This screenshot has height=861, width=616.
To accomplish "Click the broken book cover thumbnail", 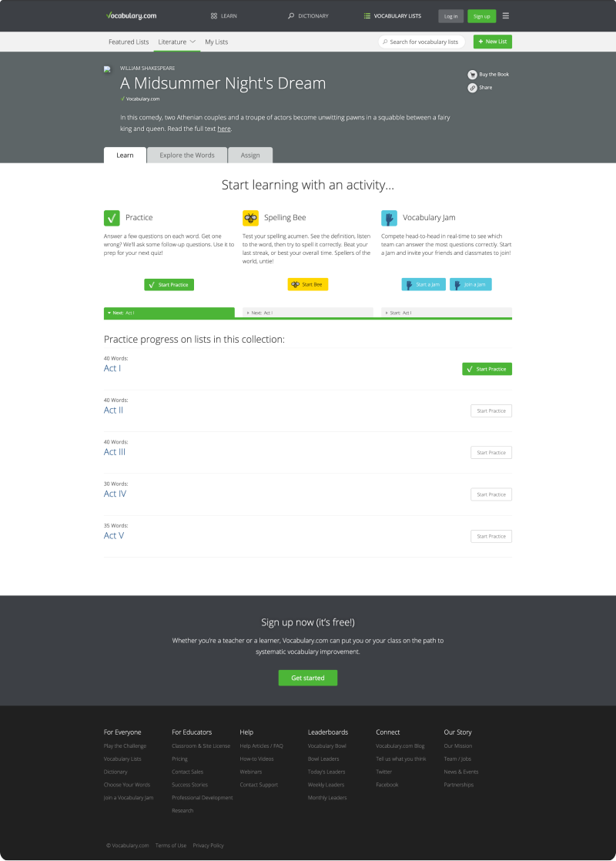I will pyautogui.click(x=108, y=70).
